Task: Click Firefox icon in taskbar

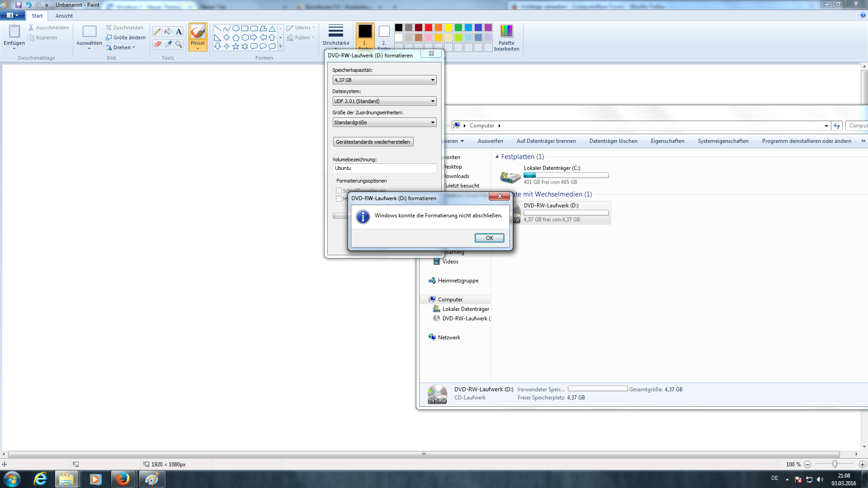Action: click(x=123, y=479)
